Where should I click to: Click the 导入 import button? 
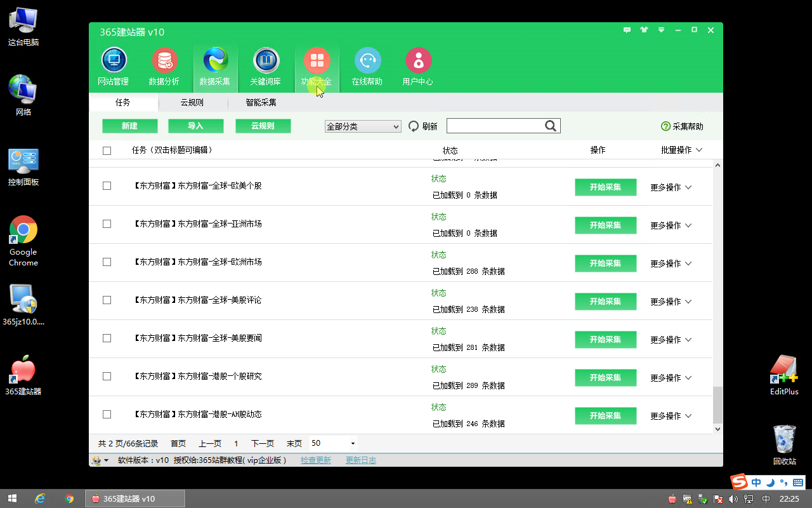(x=195, y=126)
